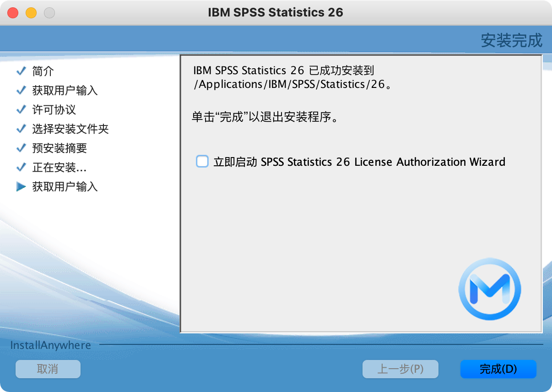Screen dimensions: 552x392
Task: Click the checkmark icon next to 简介
Action: point(21,71)
